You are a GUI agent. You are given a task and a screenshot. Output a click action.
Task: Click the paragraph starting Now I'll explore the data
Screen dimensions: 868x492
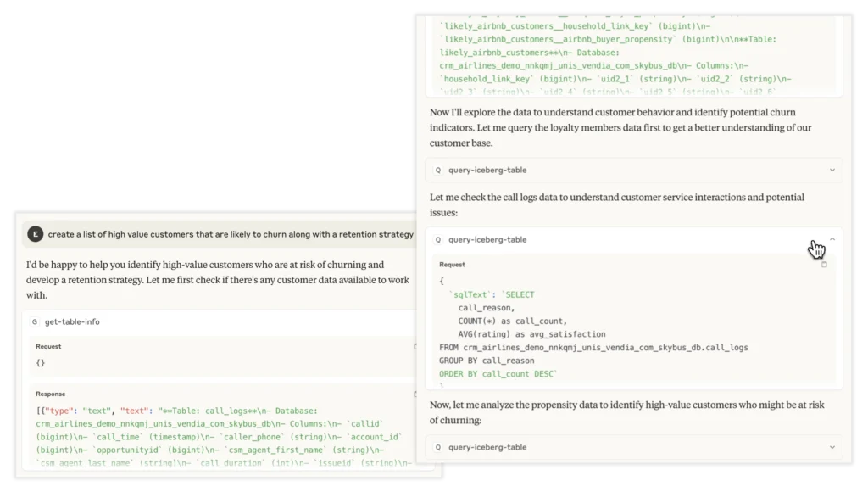coord(620,127)
